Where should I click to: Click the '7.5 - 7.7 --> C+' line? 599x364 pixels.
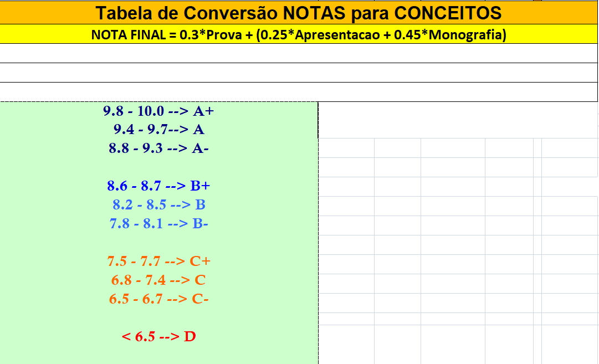[158, 262]
